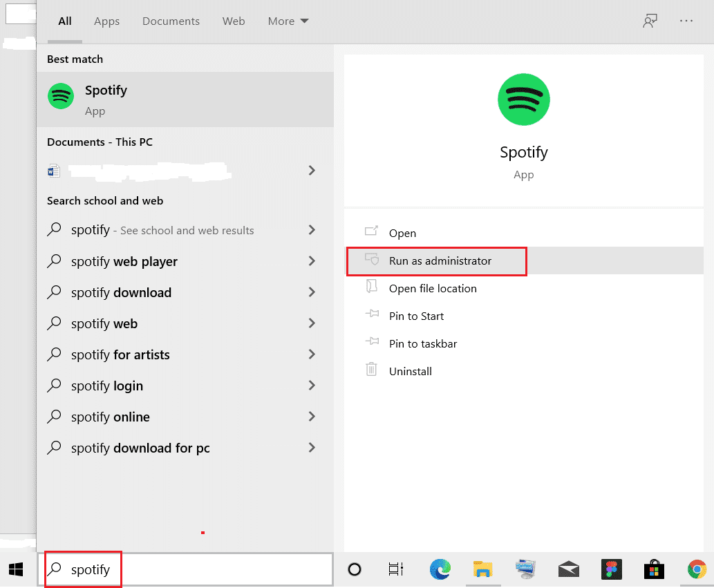Image resolution: width=714 pixels, height=588 pixels.
Task: Switch to the Apps search tab
Action: click(x=106, y=21)
